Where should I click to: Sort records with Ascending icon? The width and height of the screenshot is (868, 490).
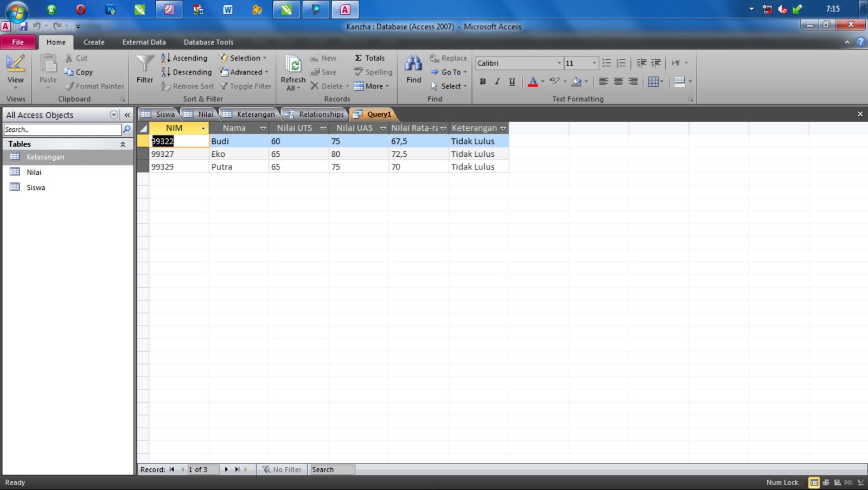[x=165, y=58]
